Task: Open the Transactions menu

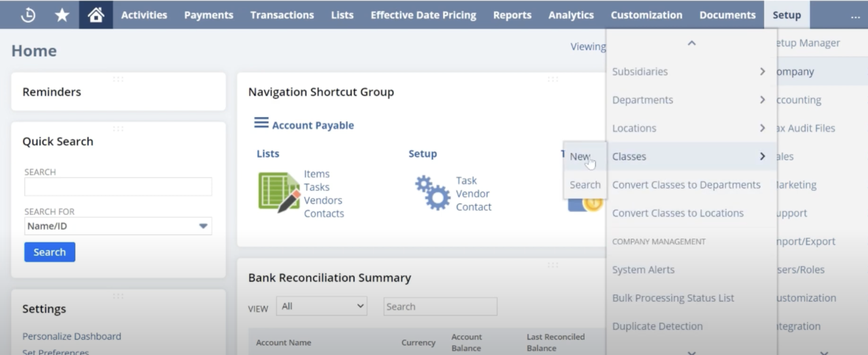Action: [282, 15]
